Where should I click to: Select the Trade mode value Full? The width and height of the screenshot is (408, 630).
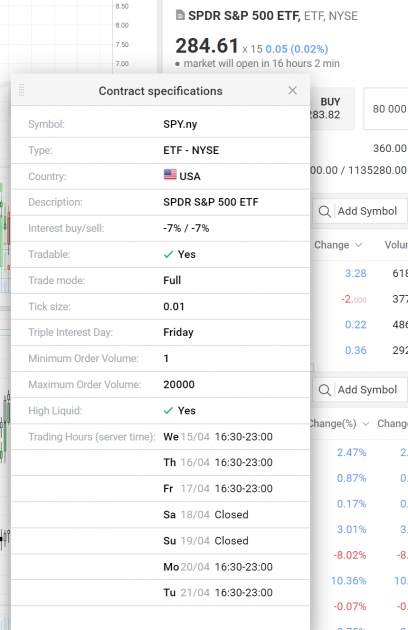tap(172, 280)
